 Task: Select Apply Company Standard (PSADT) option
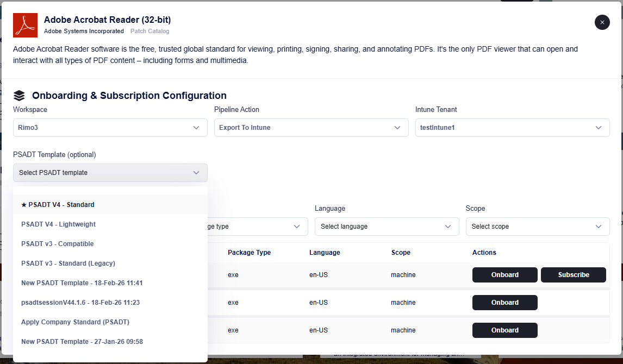(75, 322)
